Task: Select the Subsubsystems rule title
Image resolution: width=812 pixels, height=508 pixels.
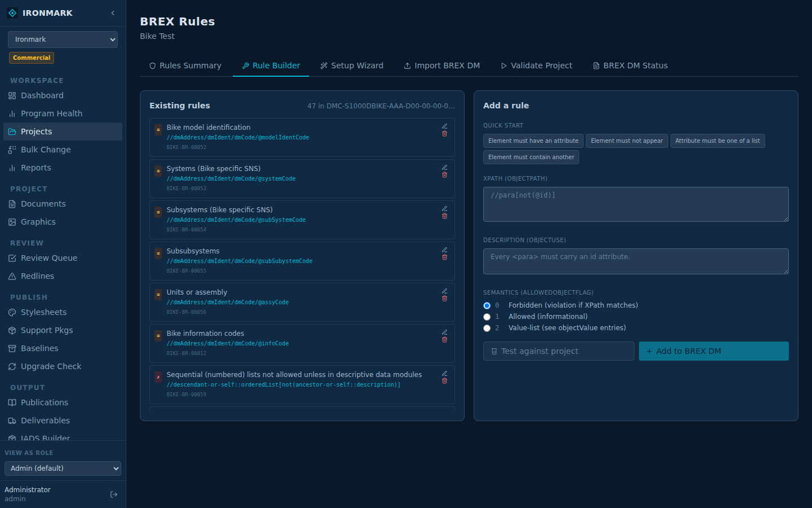Action: coord(193,251)
